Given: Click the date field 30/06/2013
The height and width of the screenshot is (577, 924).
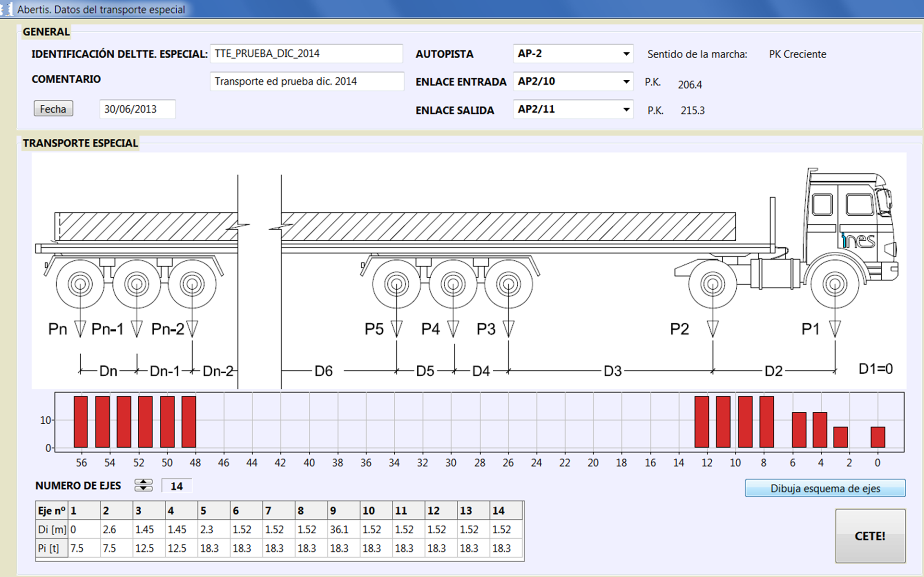Looking at the screenshot, I should (137, 109).
